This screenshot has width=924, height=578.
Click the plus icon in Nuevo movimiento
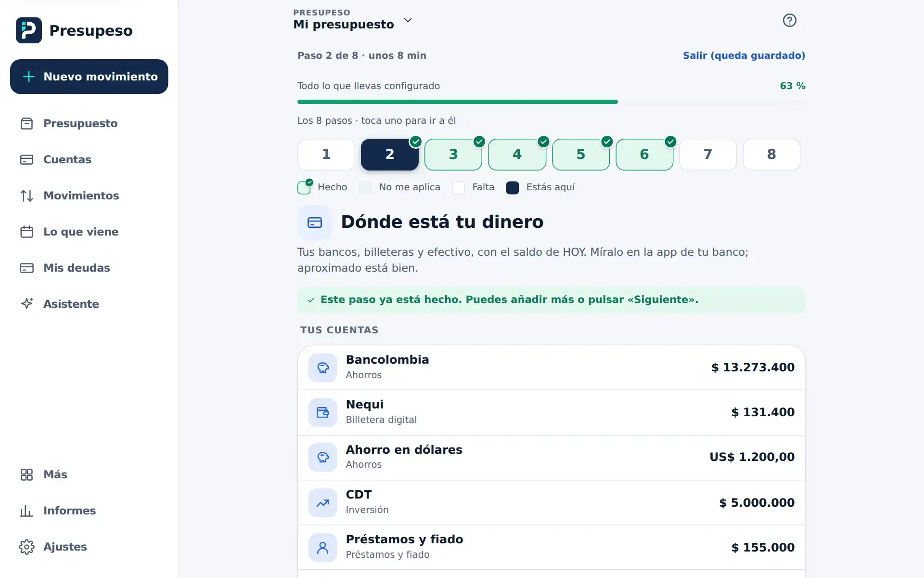pyautogui.click(x=29, y=77)
